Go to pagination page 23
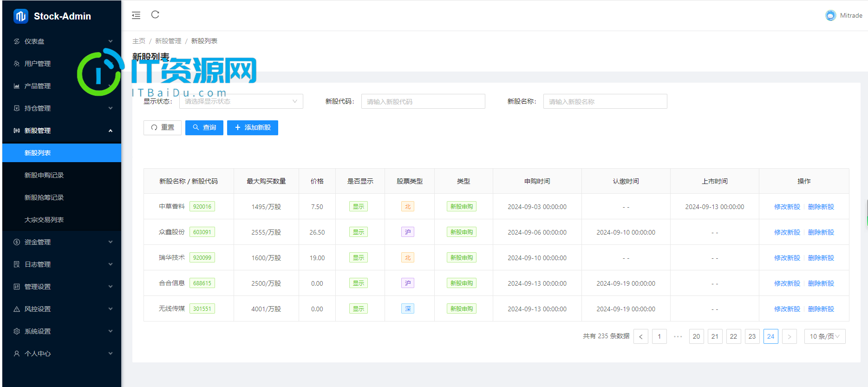 [752, 336]
